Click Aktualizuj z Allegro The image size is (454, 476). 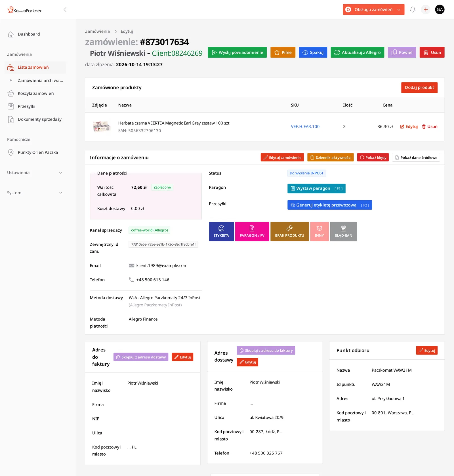[x=358, y=52]
